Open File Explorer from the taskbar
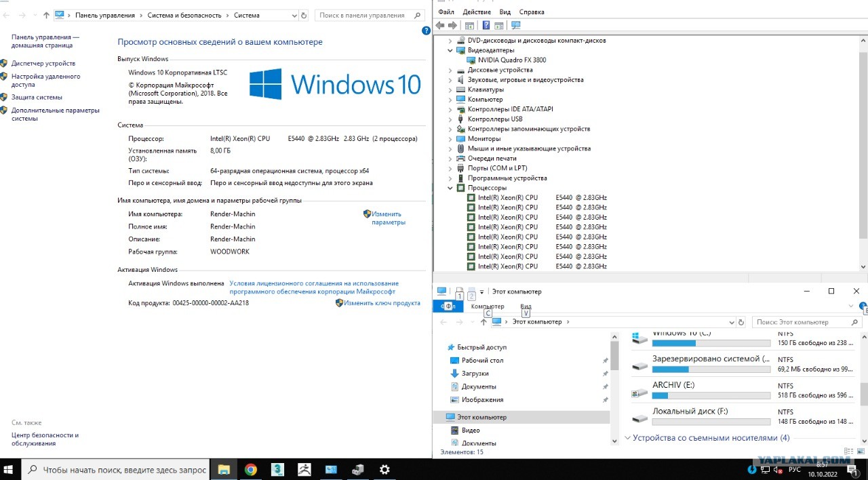The height and width of the screenshot is (480, 868). point(223,469)
